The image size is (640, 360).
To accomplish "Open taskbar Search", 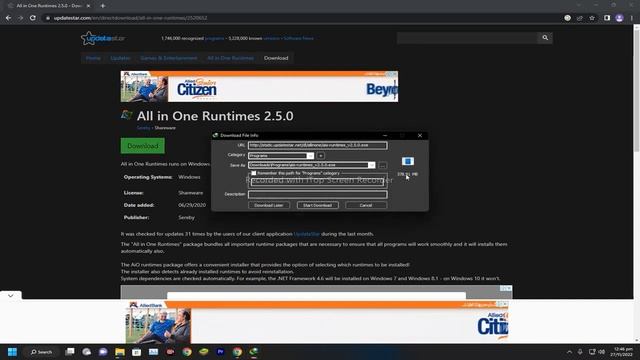I will [x=41, y=352].
